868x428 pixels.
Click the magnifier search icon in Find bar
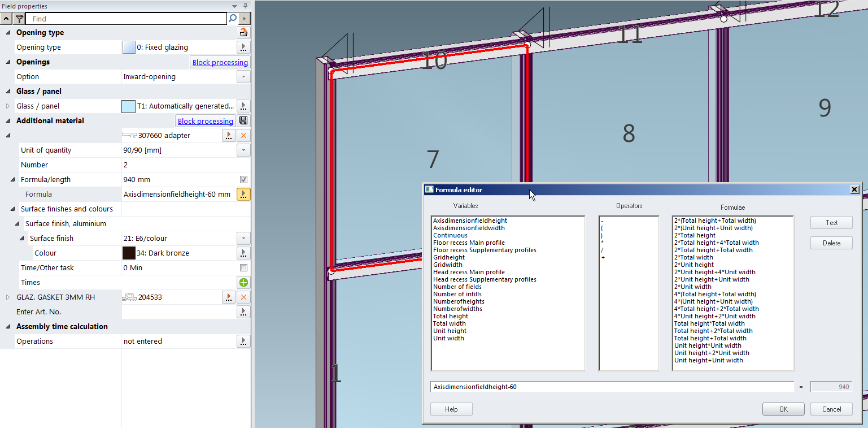(232, 19)
